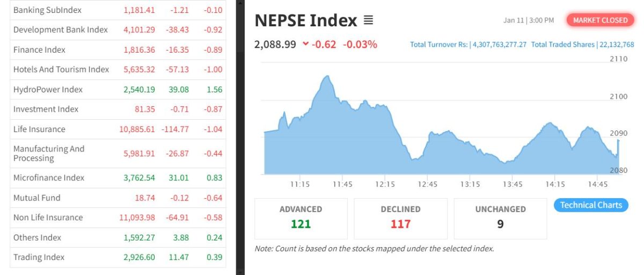Click the red down-arrow change indicator

pos(306,44)
